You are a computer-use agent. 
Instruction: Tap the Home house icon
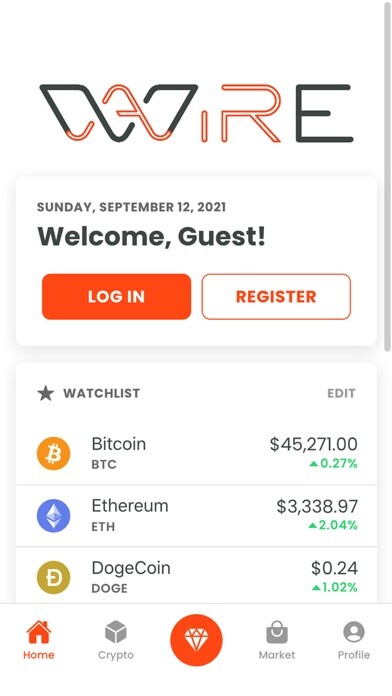click(39, 632)
